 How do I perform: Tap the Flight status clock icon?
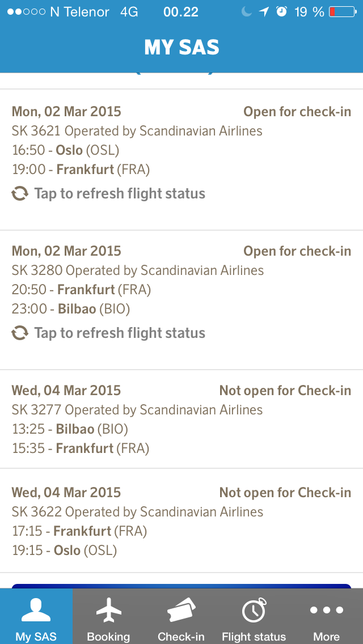(x=254, y=611)
